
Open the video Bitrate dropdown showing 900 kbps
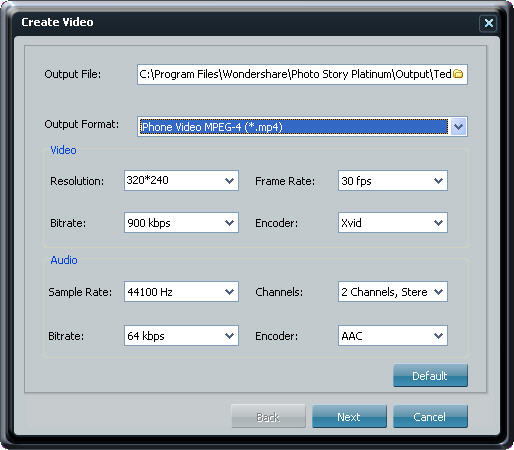pos(181,222)
